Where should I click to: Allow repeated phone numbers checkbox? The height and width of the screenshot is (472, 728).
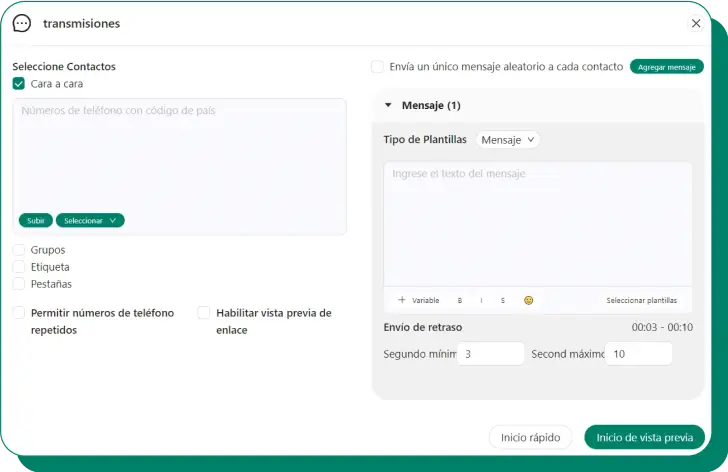tap(19, 313)
